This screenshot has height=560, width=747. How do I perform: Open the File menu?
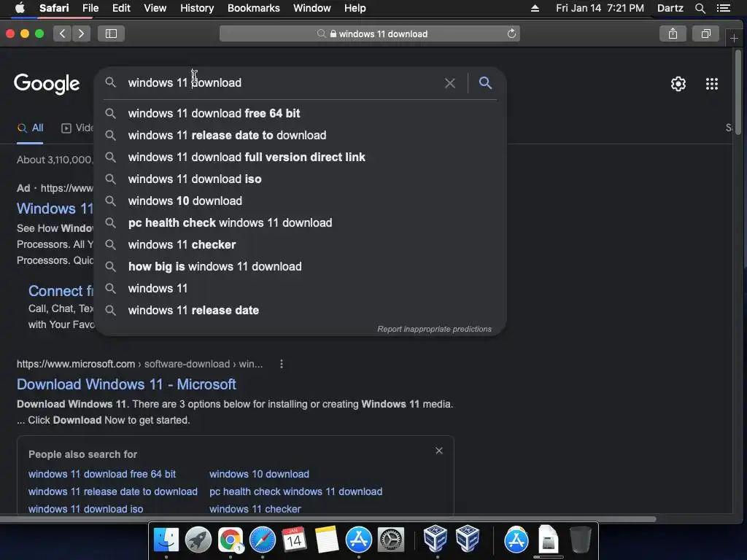point(90,8)
